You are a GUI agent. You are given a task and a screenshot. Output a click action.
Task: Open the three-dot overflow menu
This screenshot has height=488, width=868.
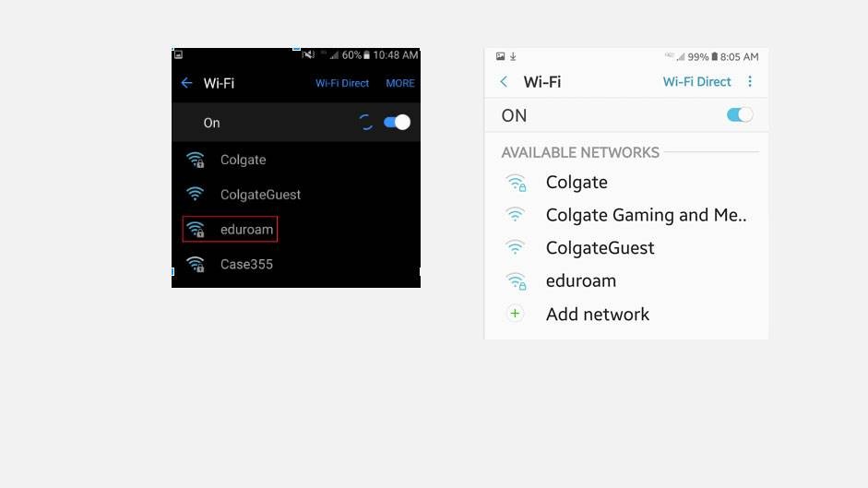pos(750,82)
